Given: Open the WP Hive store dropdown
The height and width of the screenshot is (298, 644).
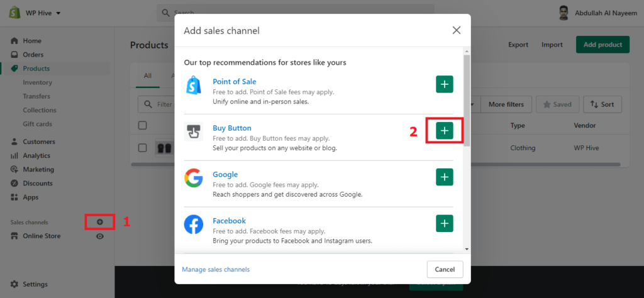Looking at the screenshot, I should [43, 13].
